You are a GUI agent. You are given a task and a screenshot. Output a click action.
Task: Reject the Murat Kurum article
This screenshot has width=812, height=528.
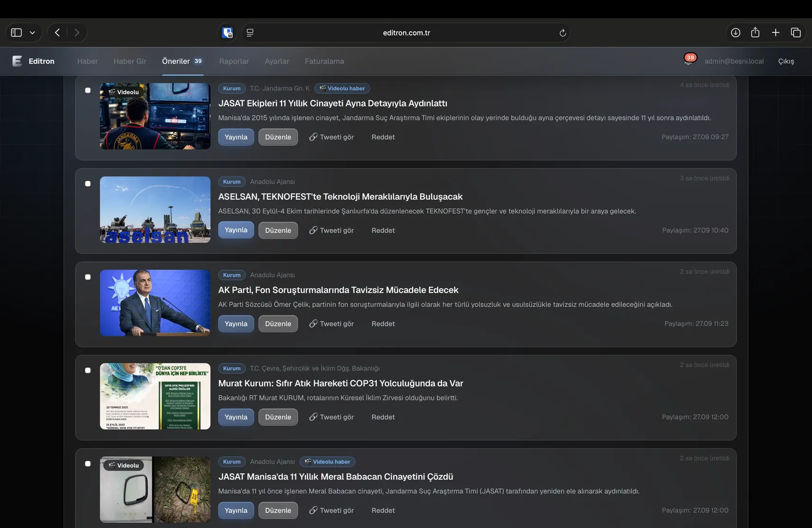[x=383, y=417]
